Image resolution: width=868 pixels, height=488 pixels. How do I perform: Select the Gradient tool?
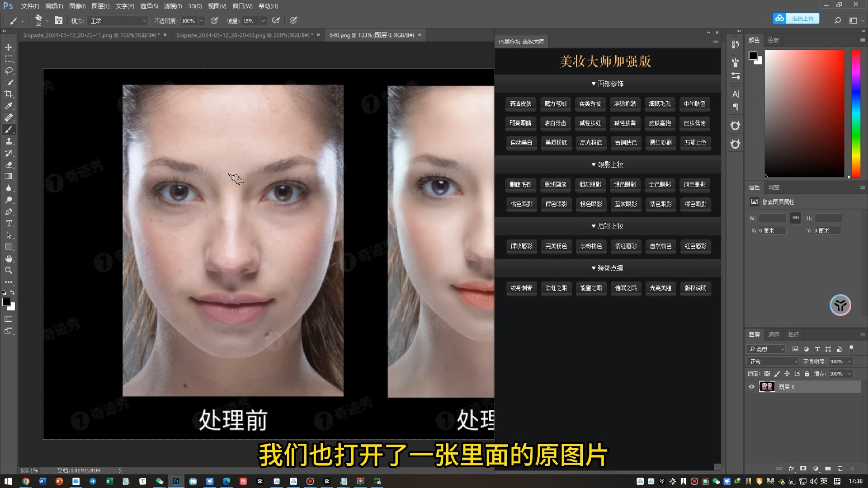pyautogui.click(x=9, y=177)
